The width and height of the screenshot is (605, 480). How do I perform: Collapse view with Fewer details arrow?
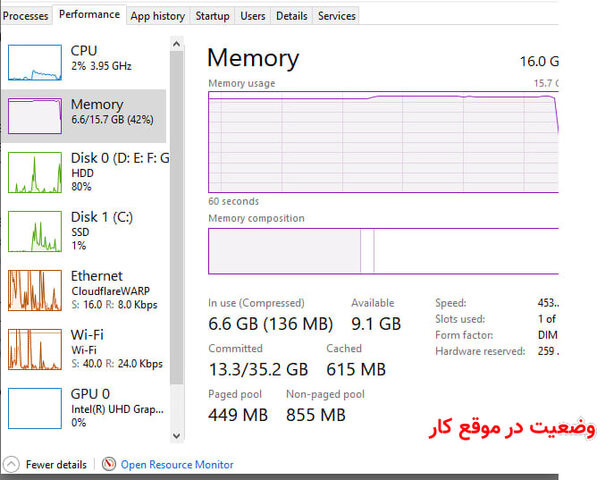(11, 464)
